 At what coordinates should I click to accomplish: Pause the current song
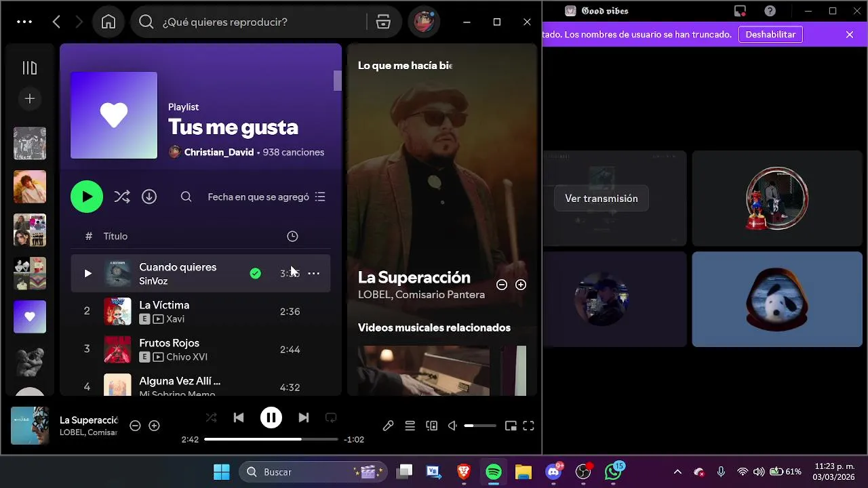point(271,418)
